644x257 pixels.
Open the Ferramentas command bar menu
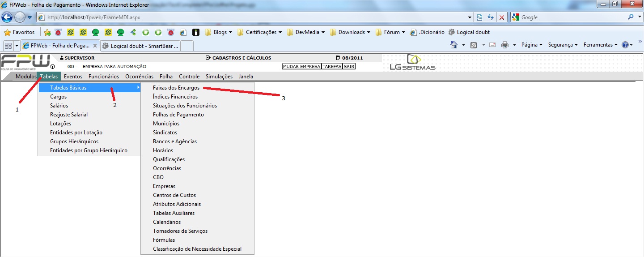click(601, 45)
